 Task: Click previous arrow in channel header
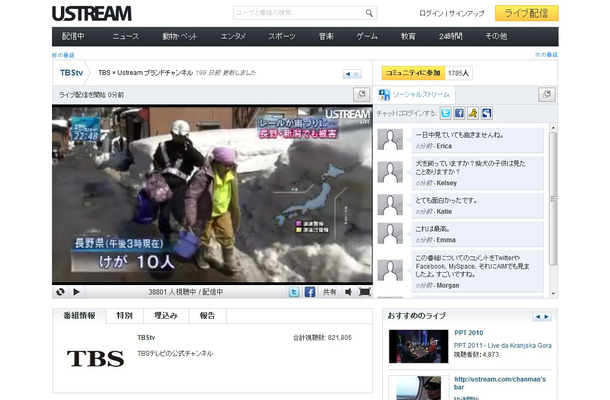click(347, 74)
